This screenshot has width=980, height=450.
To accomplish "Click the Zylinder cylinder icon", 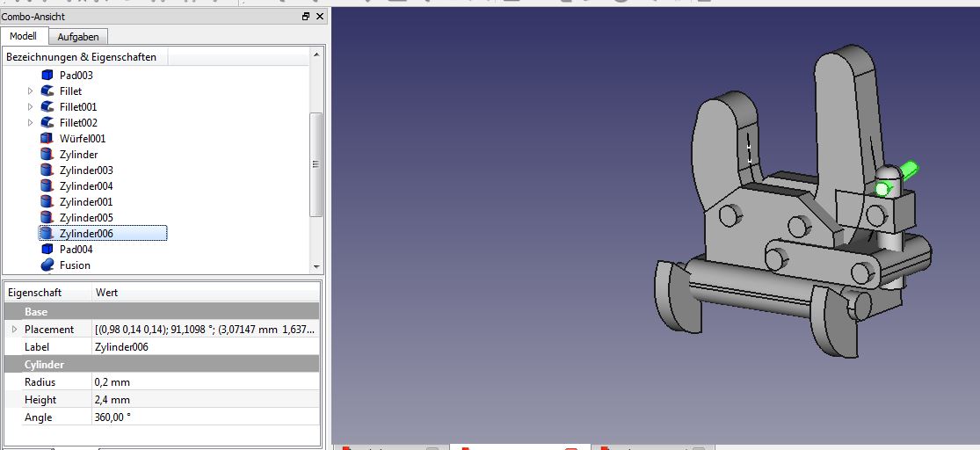I will coord(47,155).
